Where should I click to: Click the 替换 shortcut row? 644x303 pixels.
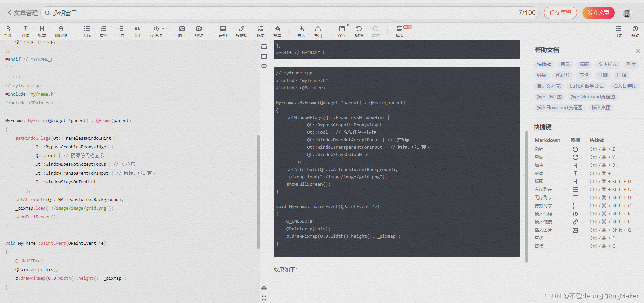click(x=583, y=246)
